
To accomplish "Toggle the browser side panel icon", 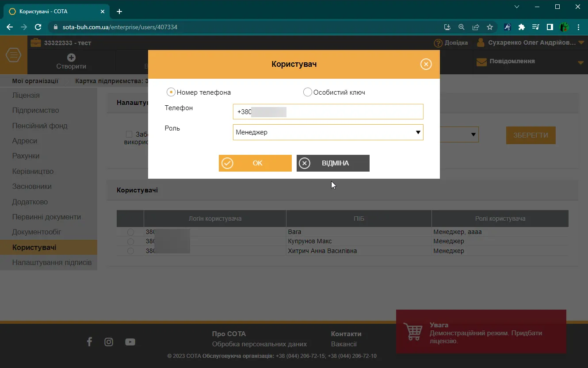I will pyautogui.click(x=550, y=27).
